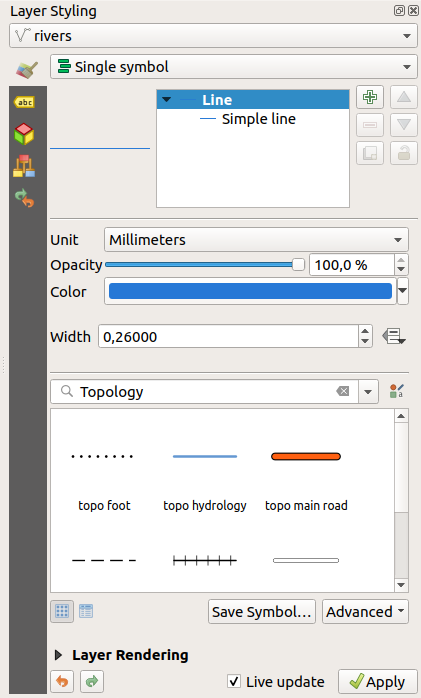Image resolution: width=421 pixels, height=698 pixels.
Task: Open the Symbology tab paintbrush icon
Action: (27, 69)
